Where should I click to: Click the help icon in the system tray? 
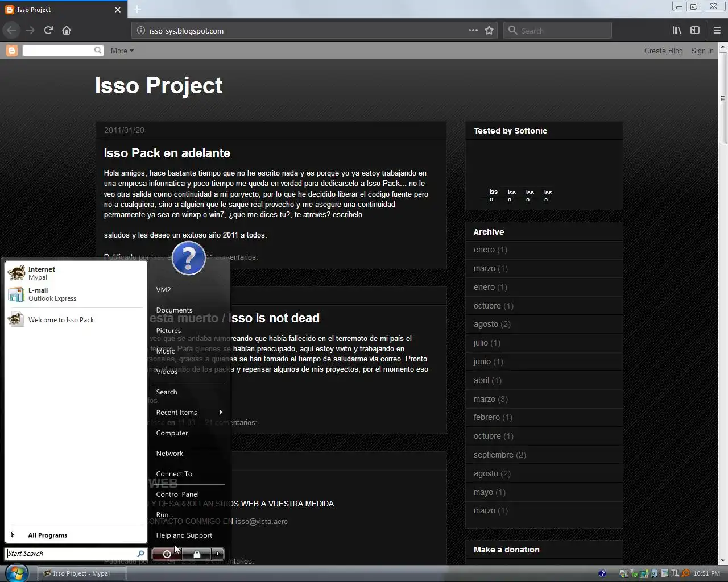pos(602,573)
